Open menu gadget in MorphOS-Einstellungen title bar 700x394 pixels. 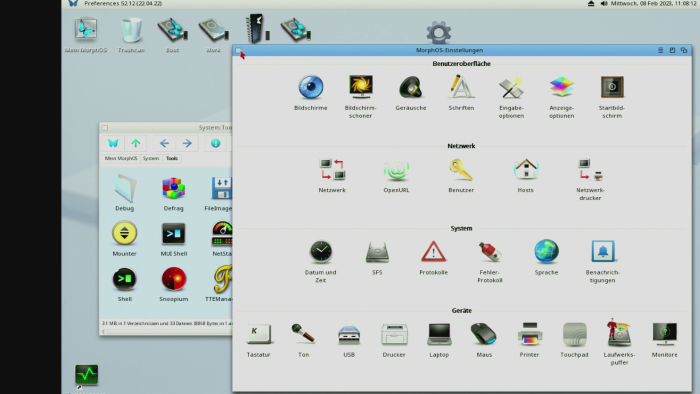coord(661,50)
